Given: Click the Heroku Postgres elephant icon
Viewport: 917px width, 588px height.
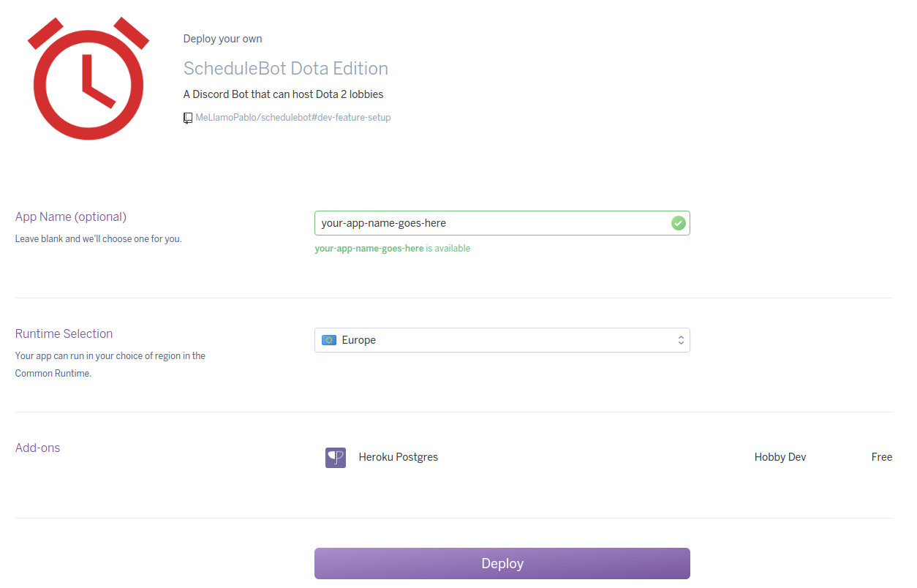Looking at the screenshot, I should click(336, 458).
